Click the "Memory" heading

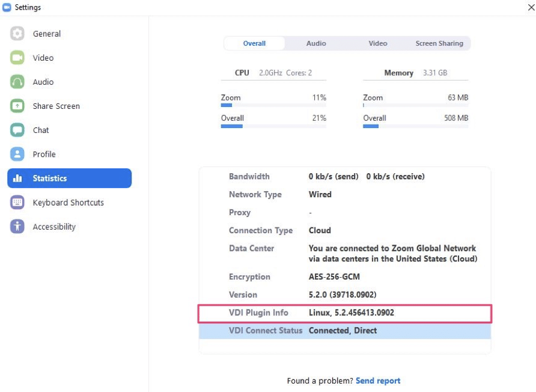pyautogui.click(x=398, y=73)
